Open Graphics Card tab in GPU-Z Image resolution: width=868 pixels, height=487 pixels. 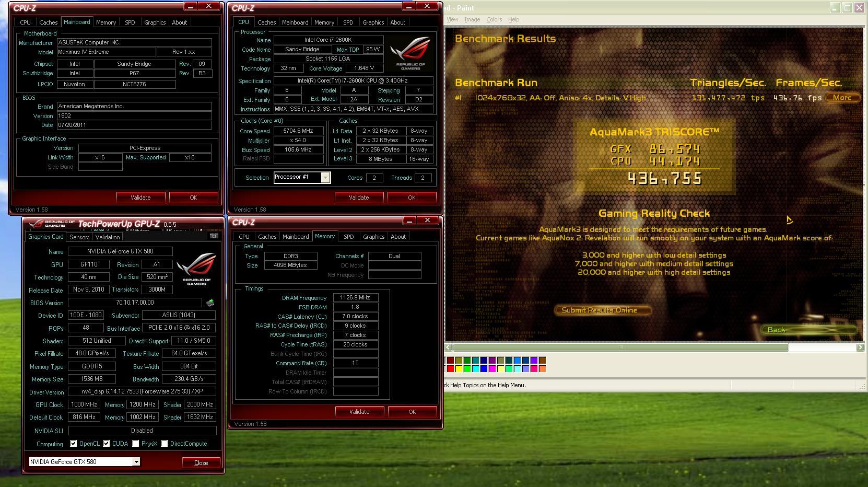(46, 237)
